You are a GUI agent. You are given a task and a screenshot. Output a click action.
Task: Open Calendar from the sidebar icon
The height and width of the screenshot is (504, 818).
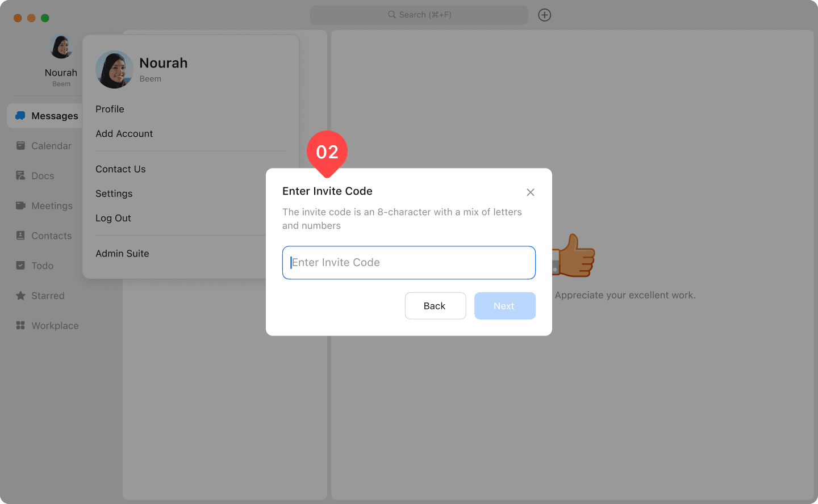(x=20, y=146)
